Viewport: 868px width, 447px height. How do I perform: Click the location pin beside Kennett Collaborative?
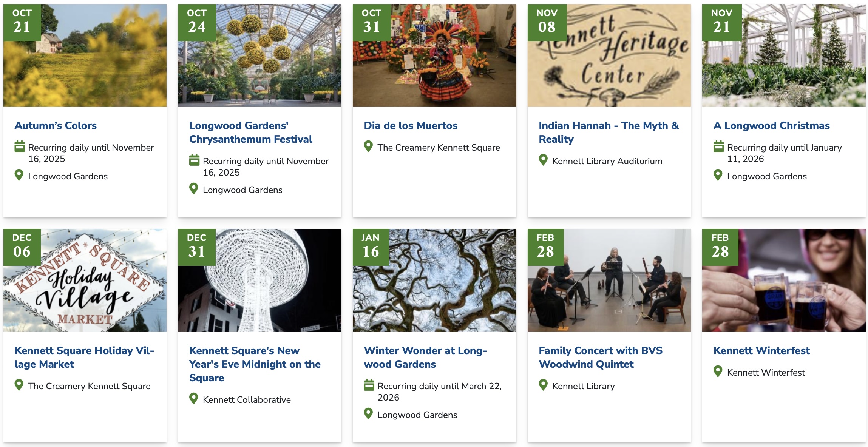pos(194,399)
